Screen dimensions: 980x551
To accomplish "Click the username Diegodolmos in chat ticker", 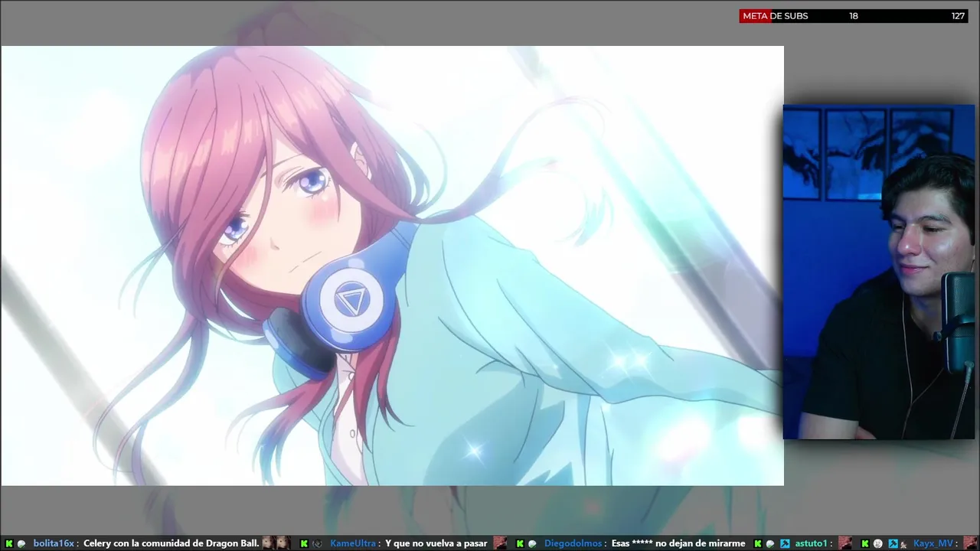I will pyautogui.click(x=573, y=543).
